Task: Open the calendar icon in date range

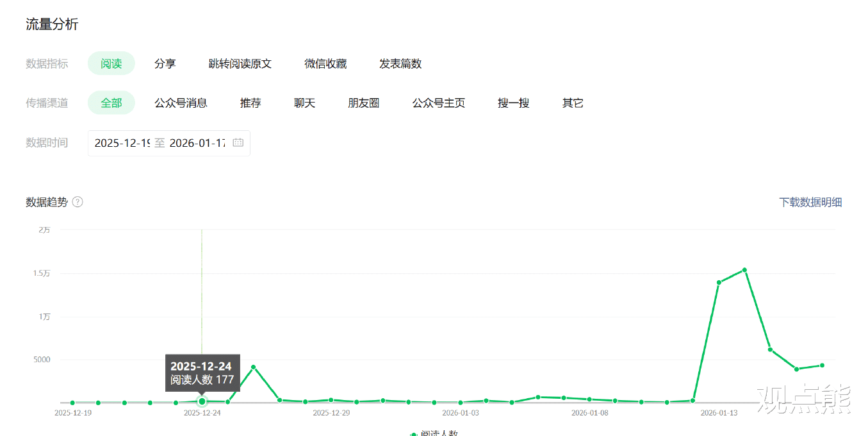Action: tap(238, 143)
